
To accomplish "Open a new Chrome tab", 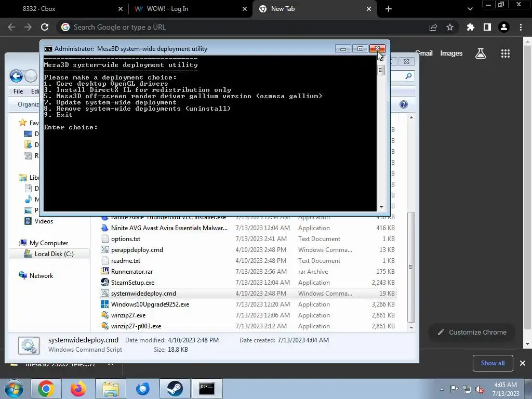I will click(389, 9).
